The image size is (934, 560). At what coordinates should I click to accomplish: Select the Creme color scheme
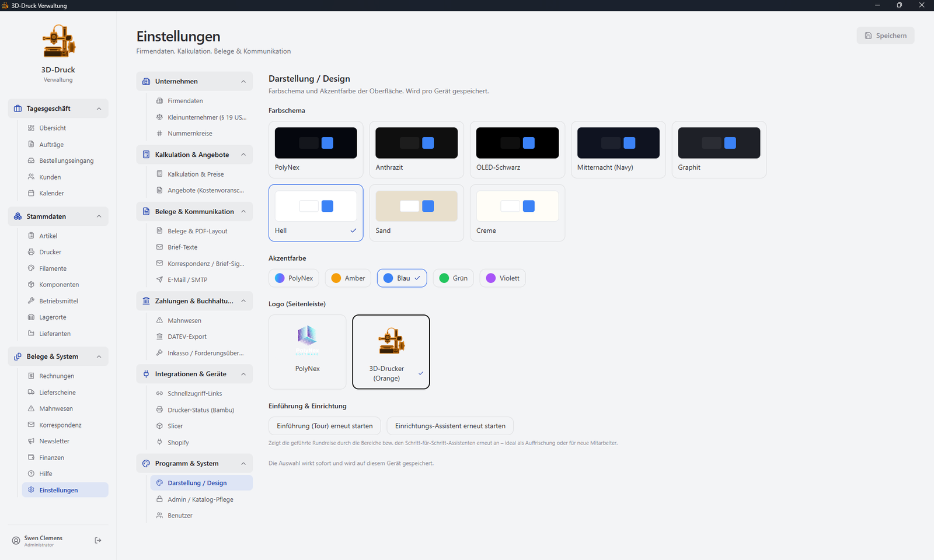(x=517, y=213)
